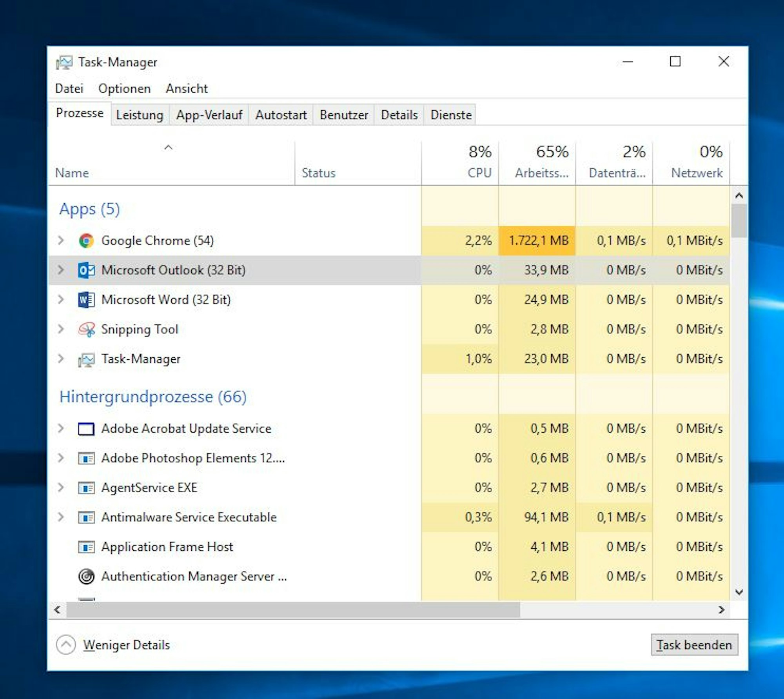Expand the AgentService EXE entry

[61, 488]
